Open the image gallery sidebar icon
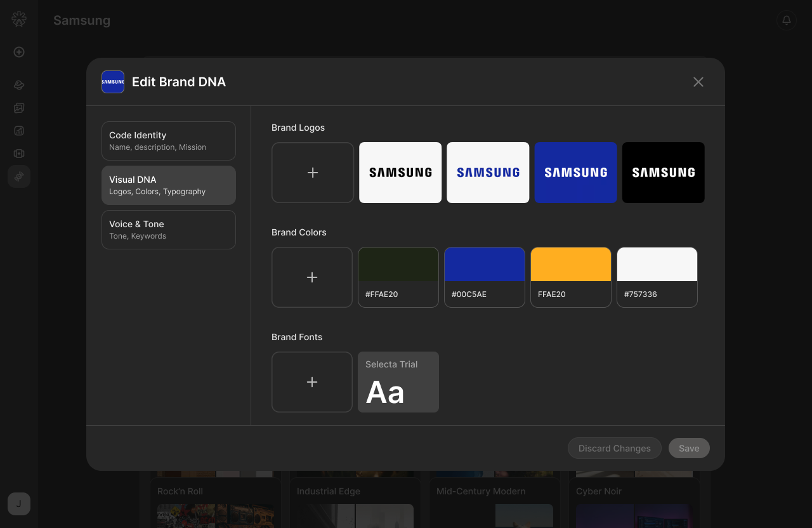 coord(19,108)
